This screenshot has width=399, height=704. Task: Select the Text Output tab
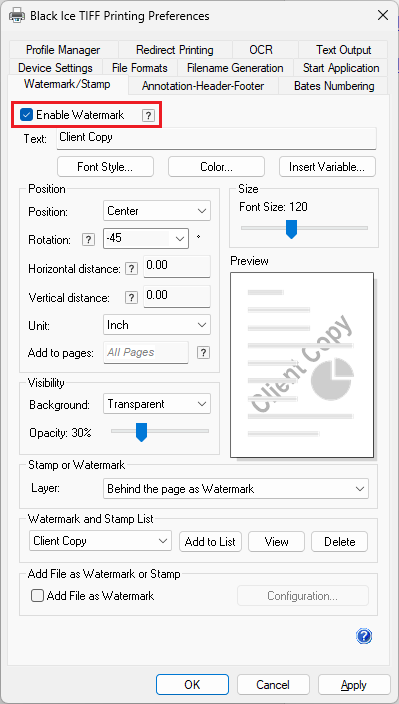click(x=343, y=50)
